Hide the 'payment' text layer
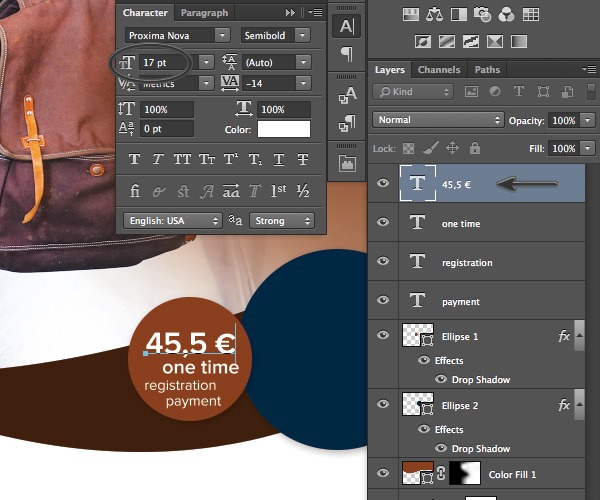 [383, 300]
